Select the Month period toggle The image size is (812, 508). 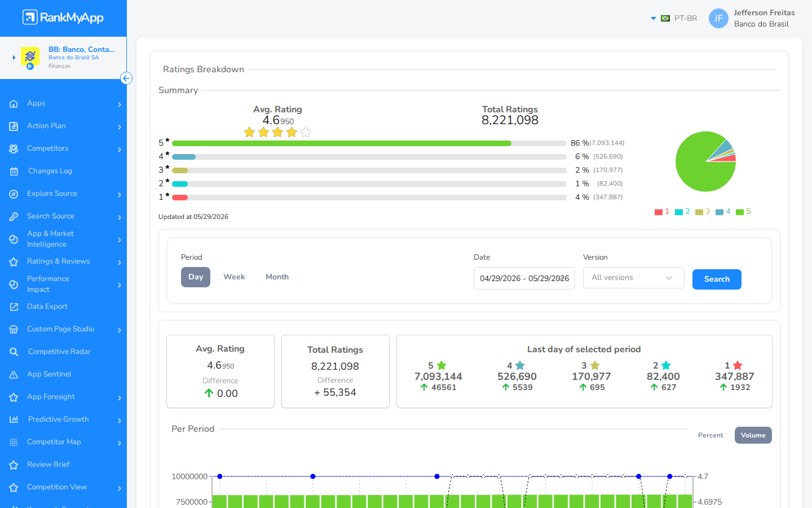(277, 277)
